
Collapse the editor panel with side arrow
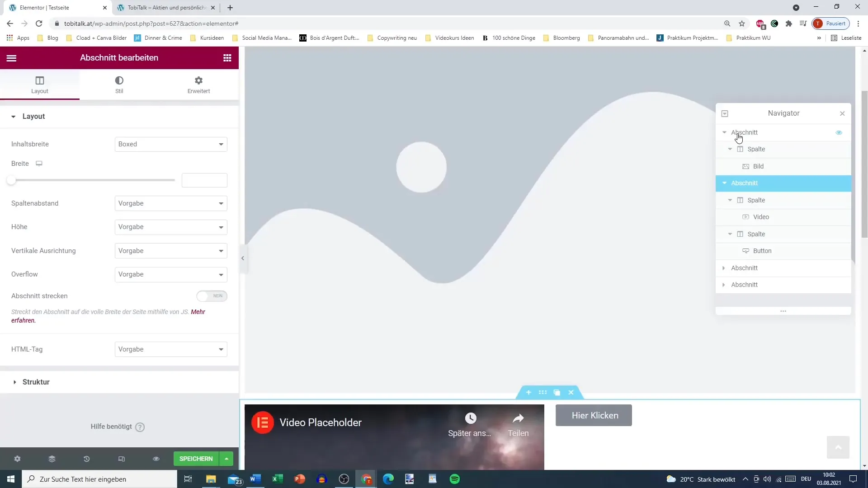pos(243,258)
